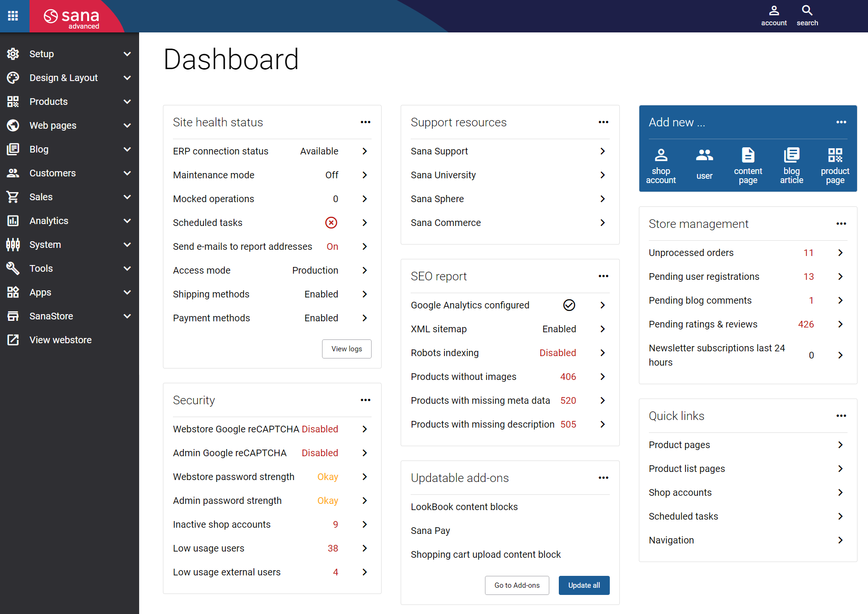
Task: Open SEO report three-dot menu
Action: coord(604,276)
